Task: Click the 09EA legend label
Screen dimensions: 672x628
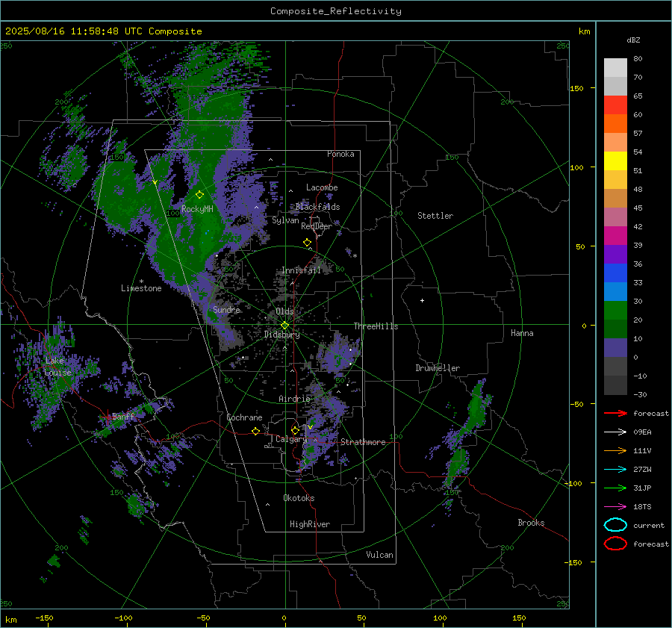Action: tap(642, 432)
